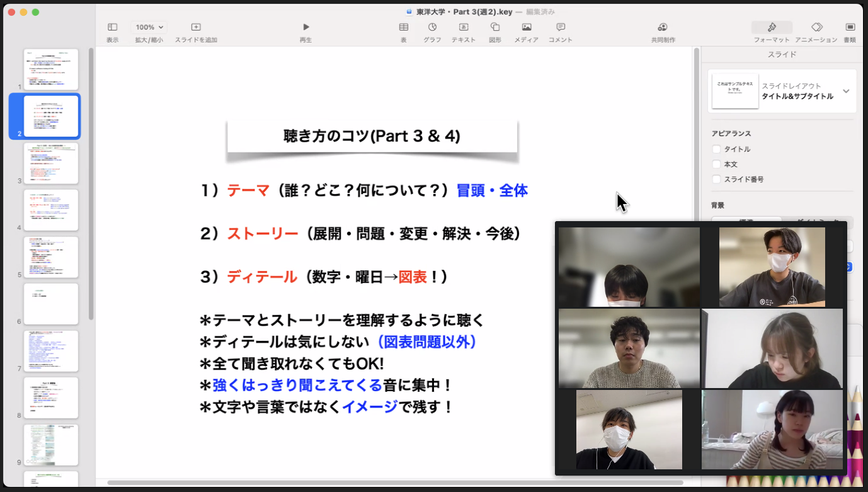Select the Format (フォーマット) inspector button
This screenshot has width=868, height=492.
pos(772,27)
